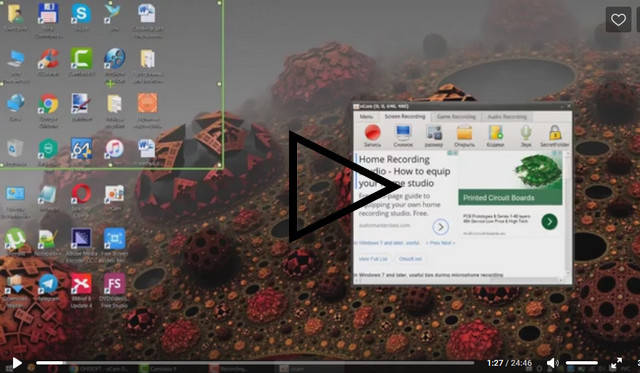Click the Codecs icon in oCam toolbar
Screen dimensions: 640x373
pos(496,133)
